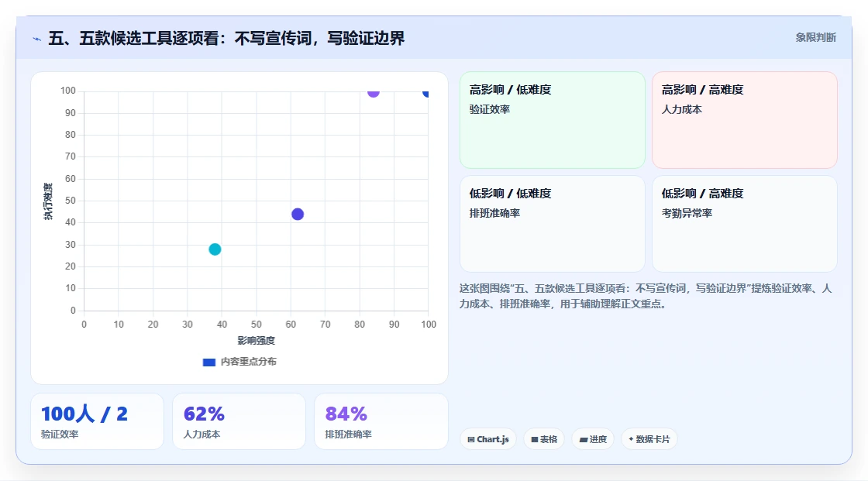Click the 执行难度 y-axis title

tap(48, 201)
